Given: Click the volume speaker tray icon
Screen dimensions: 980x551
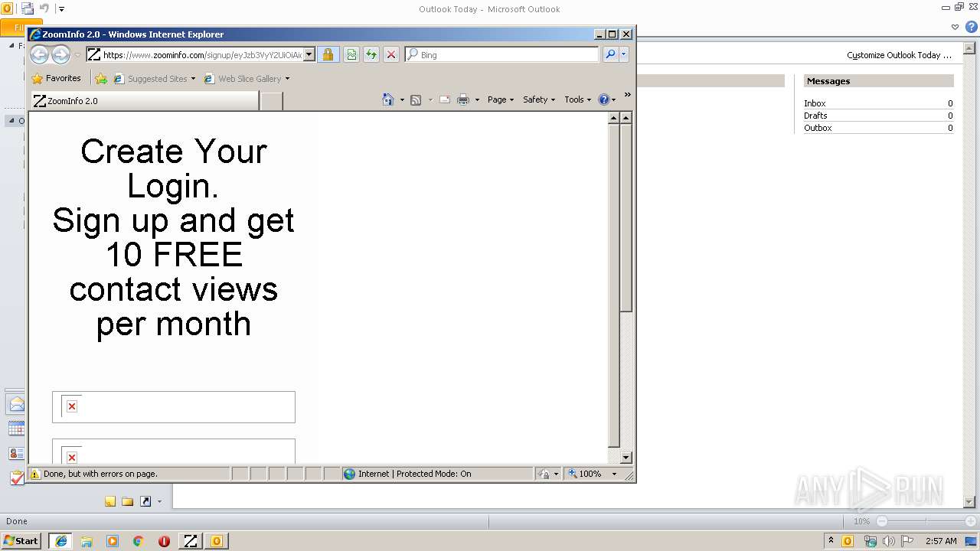Looking at the screenshot, I should [x=888, y=541].
